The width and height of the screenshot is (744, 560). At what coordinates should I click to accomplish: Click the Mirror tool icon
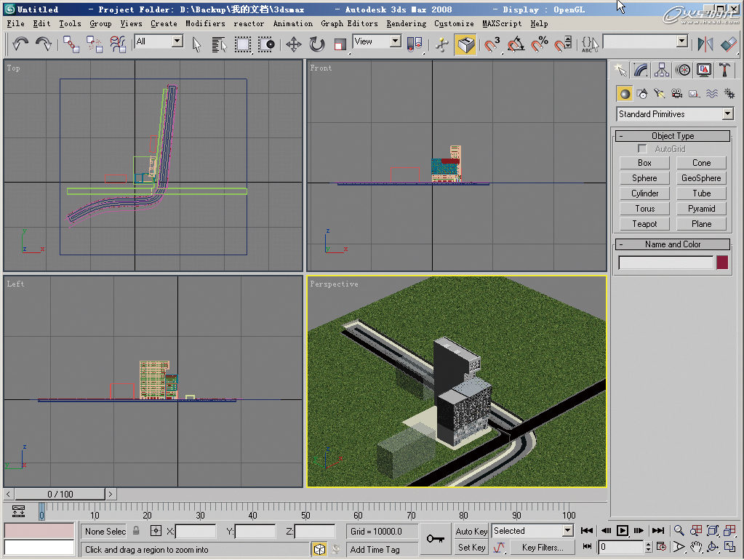(x=705, y=44)
